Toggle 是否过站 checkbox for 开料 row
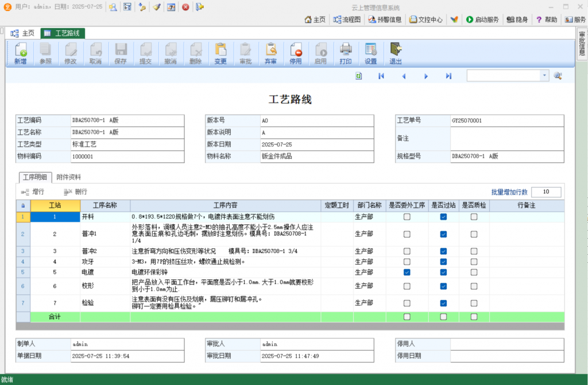 pyautogui.click(x=443, y=217)
